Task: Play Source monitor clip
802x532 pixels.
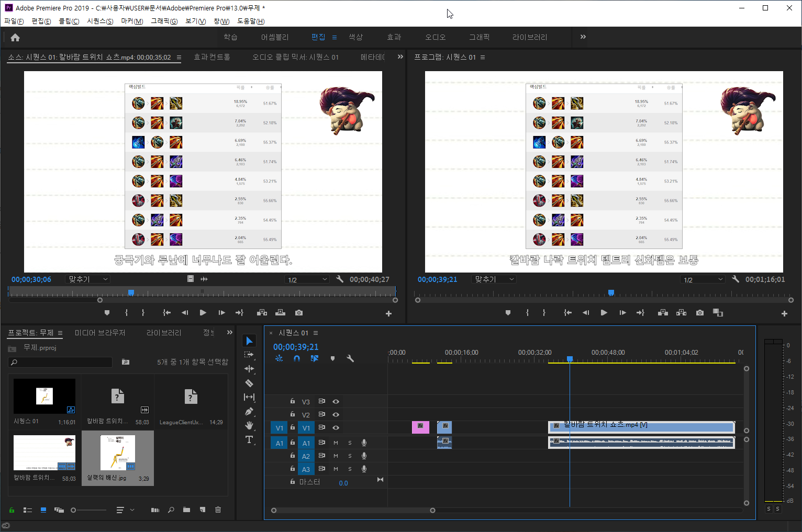Action: tap(203, 313)
